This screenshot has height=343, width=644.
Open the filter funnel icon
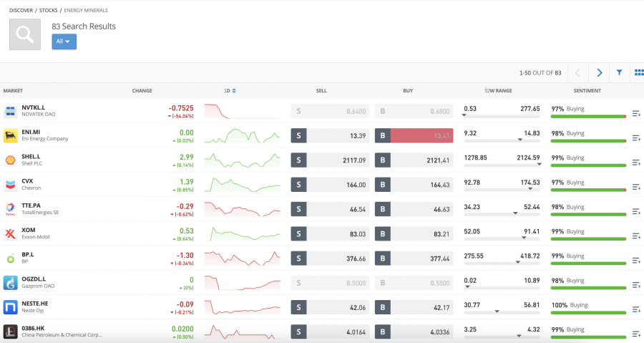tap(619, 72)
